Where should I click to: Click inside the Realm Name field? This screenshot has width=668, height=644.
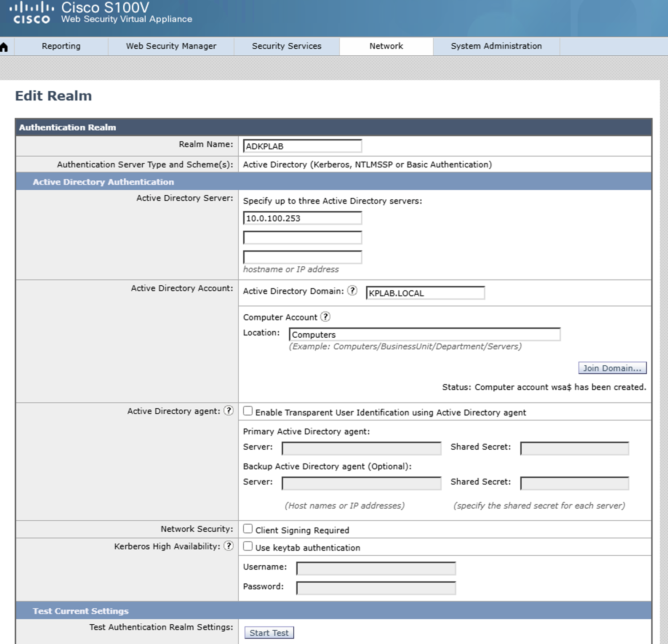[302, 145]
